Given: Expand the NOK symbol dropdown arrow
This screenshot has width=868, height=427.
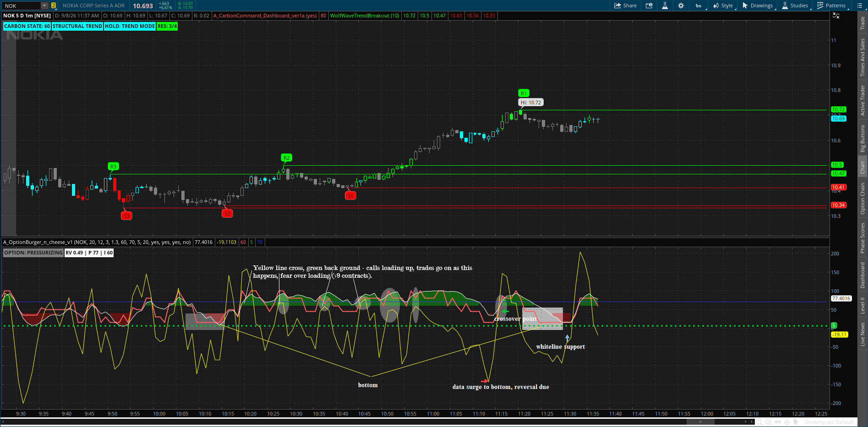Looking at the screenshot, I should 44,5.
